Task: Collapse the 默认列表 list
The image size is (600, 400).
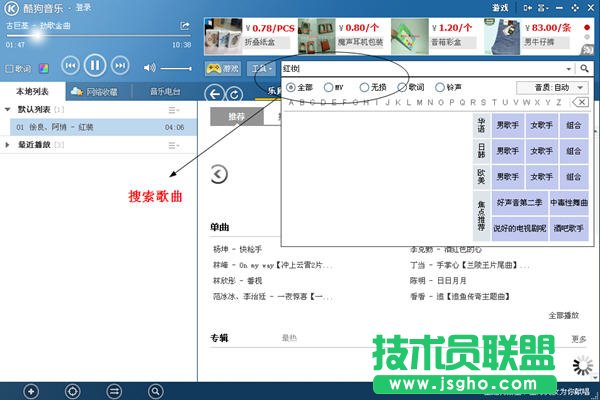Action: coord(7,109)
